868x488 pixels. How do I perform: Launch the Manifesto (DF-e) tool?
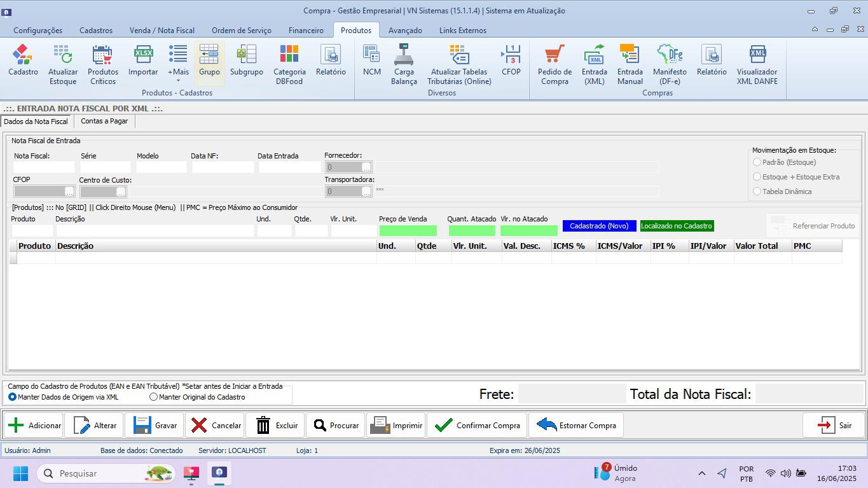coord(669,64)
